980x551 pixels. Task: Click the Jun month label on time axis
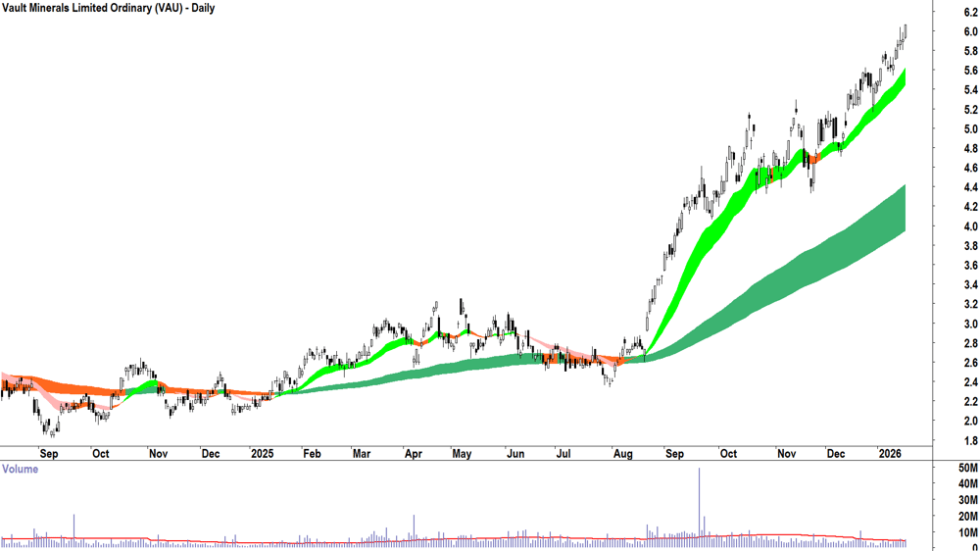(x=515, y=454)
